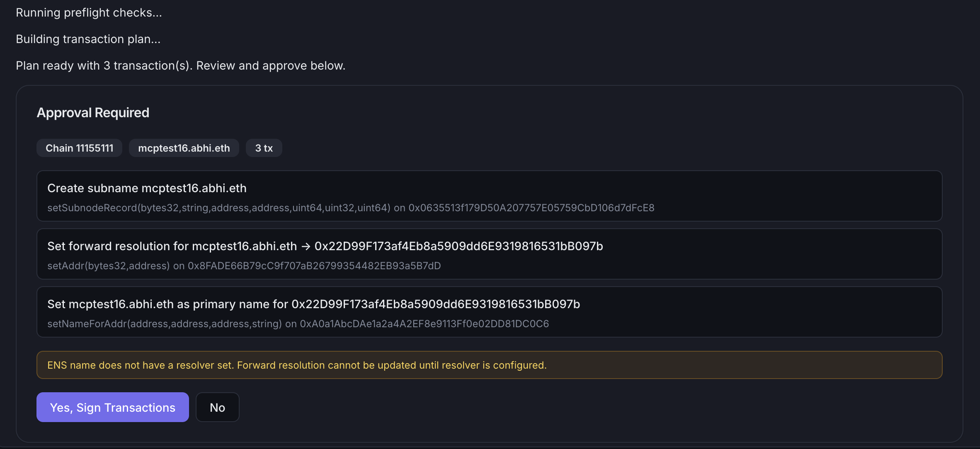Viewport: 980px width, 449px height.
Task: Click contract address 0x0635513f179D50A2
Action: (x=531, y=208)
